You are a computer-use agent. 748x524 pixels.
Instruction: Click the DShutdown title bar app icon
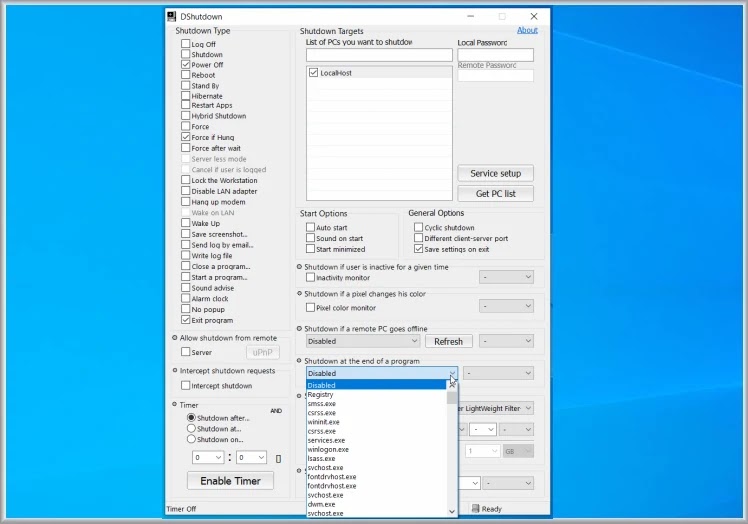(x=172, y=16)
